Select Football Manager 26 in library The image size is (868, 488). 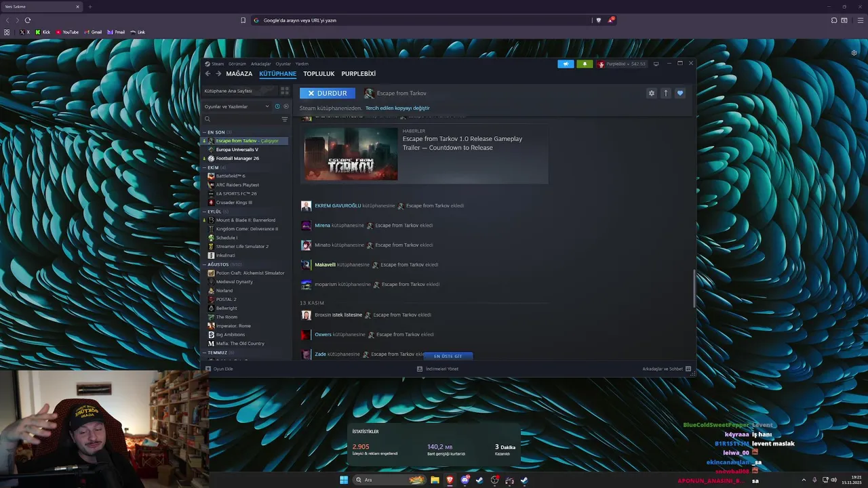point(237,159)
